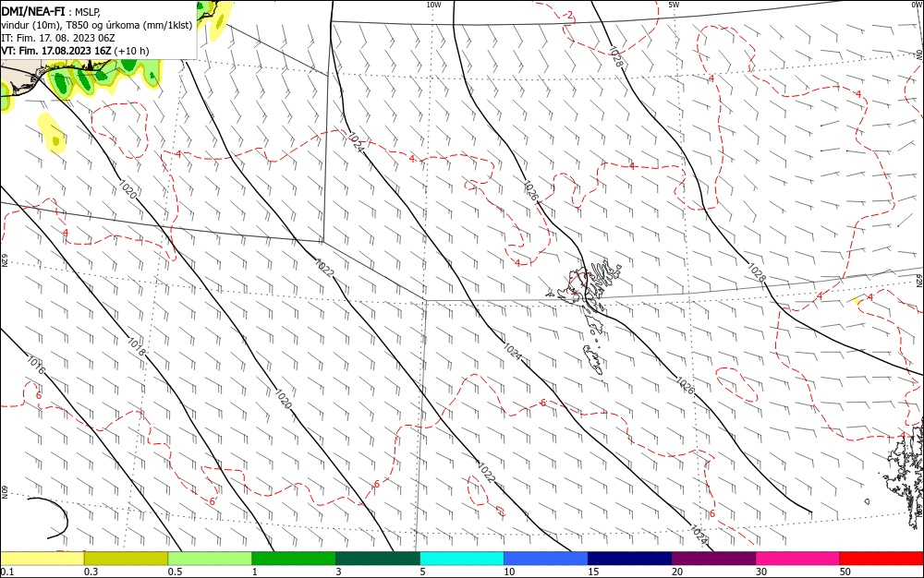Screen dimensions: 924x578
Task: Click the yellow 0.1–0.3 legend color band
Action: coord(42,559)
